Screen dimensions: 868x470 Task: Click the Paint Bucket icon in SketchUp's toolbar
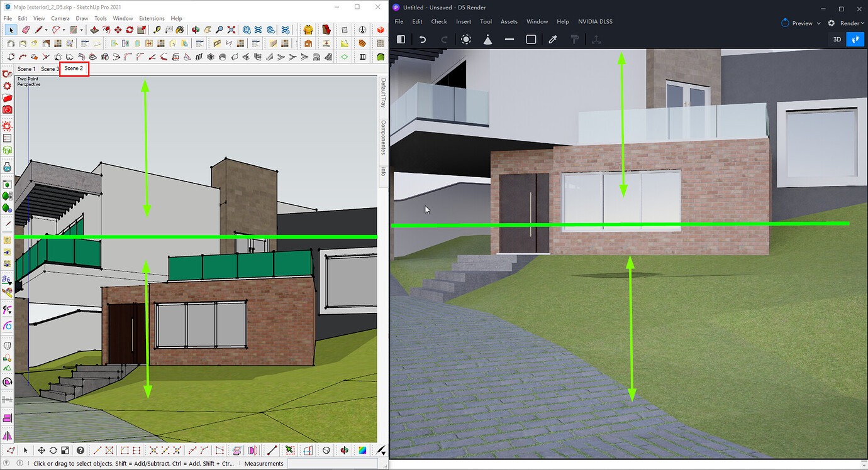(x=179, y=30)
